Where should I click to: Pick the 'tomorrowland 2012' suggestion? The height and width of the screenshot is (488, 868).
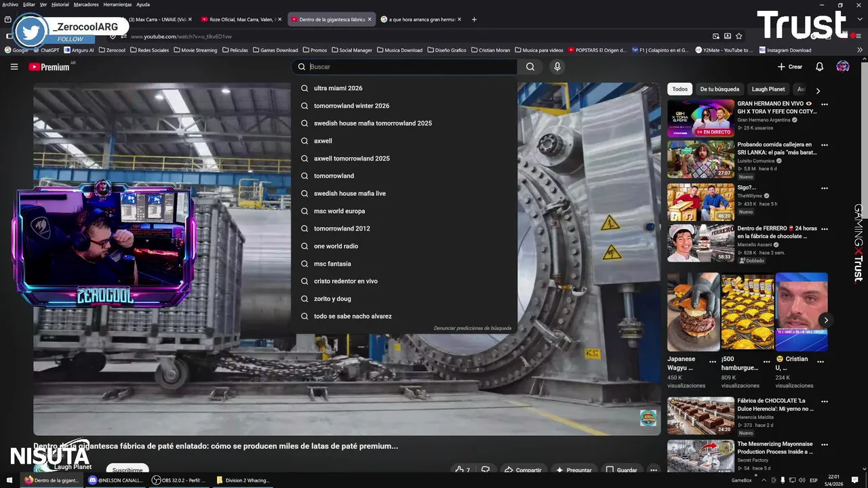click(x=404, y=228)
